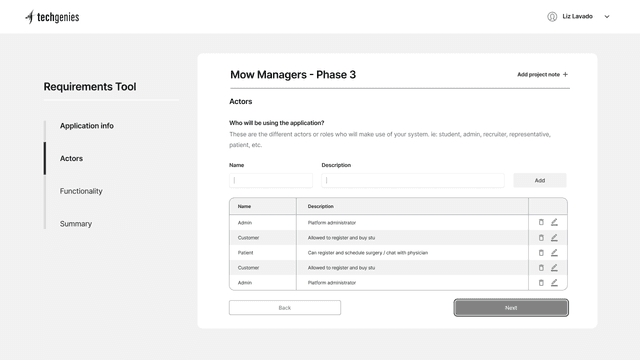Click the Description column header
The image size is (640, 360).
coord(320,207)
